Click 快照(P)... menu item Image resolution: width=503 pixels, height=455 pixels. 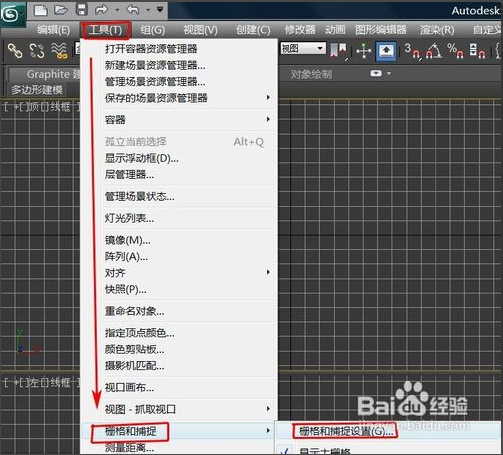(x=179, y=289)
